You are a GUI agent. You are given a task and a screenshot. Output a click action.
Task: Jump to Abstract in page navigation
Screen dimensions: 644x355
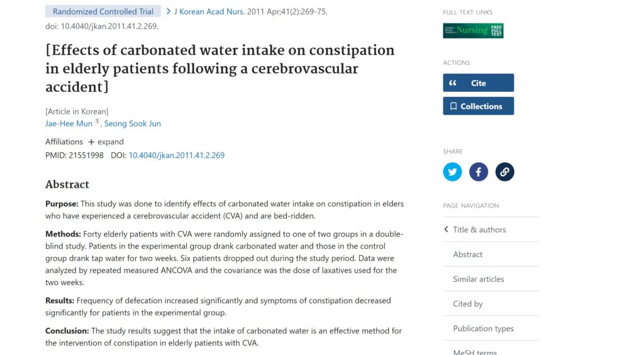(x=468, y=254)
